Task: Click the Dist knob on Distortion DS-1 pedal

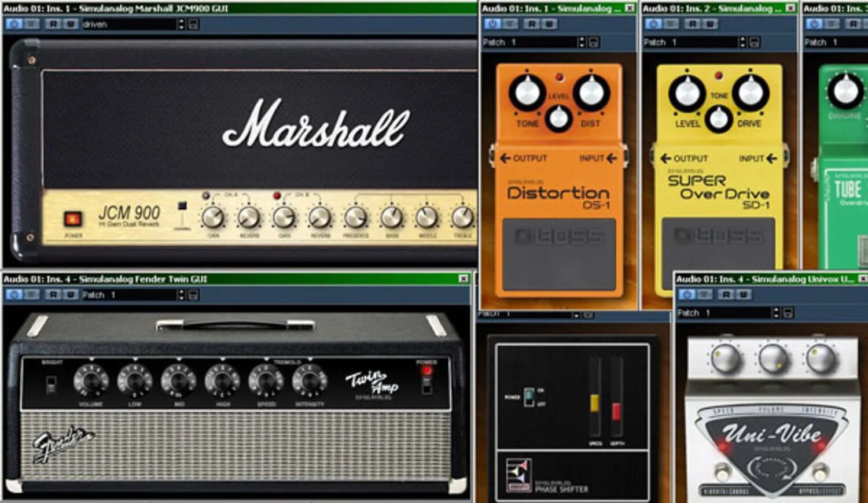Action: (591, 93)
